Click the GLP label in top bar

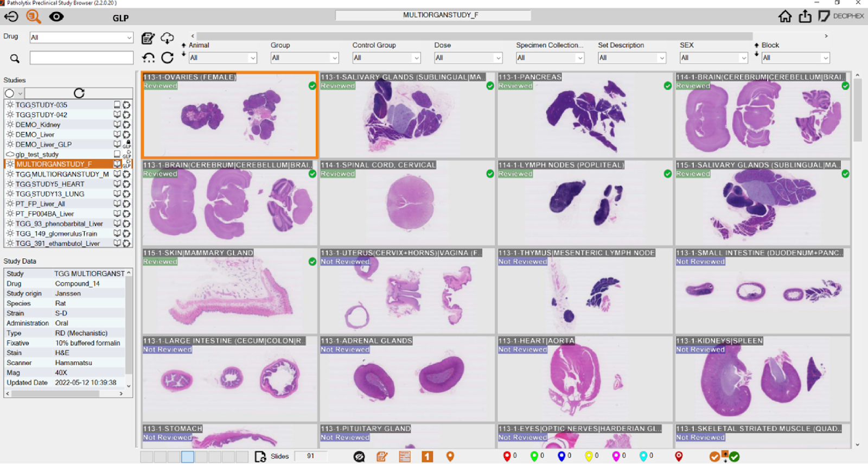120,18
